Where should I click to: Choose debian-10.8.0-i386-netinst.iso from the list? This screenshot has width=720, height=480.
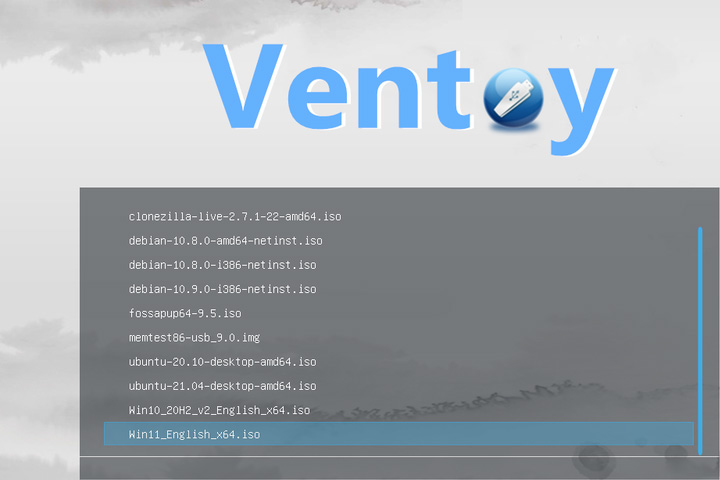coord(222,265)
